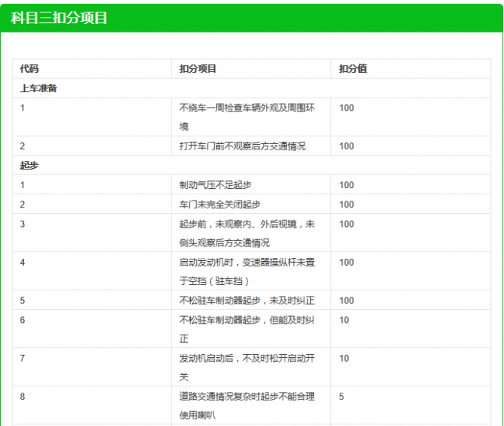
Task: Click the 科目三扣分项目 green title bar
Action: tap(60, 19)
